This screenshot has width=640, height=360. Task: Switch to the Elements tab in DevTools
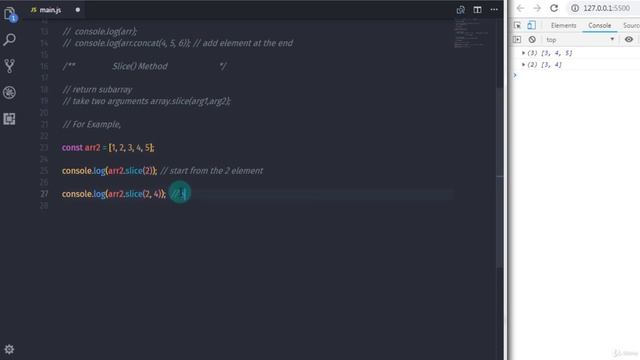563,25
